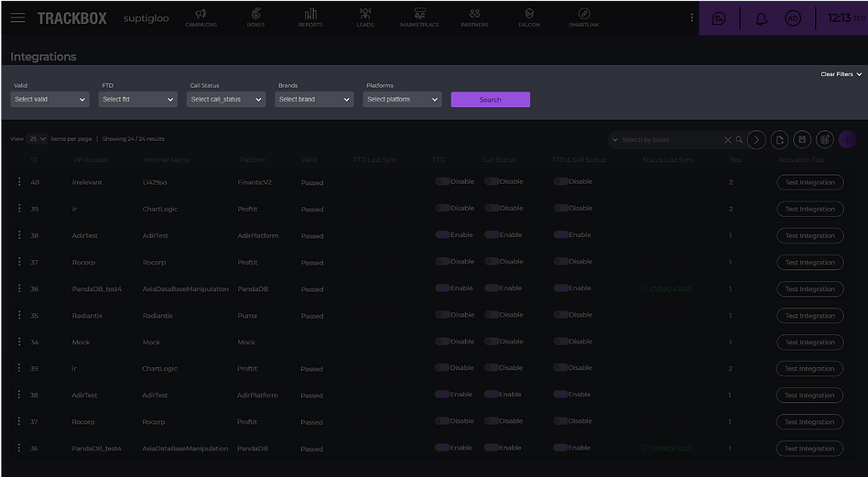Select the FinanticV2 platform cell
The image size is (868, 477).
point(255,182)
